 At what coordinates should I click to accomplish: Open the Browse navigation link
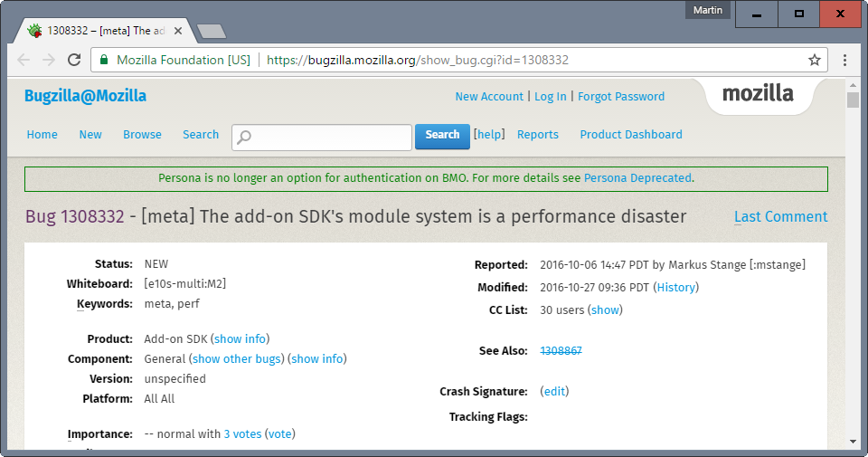[142, 135]
